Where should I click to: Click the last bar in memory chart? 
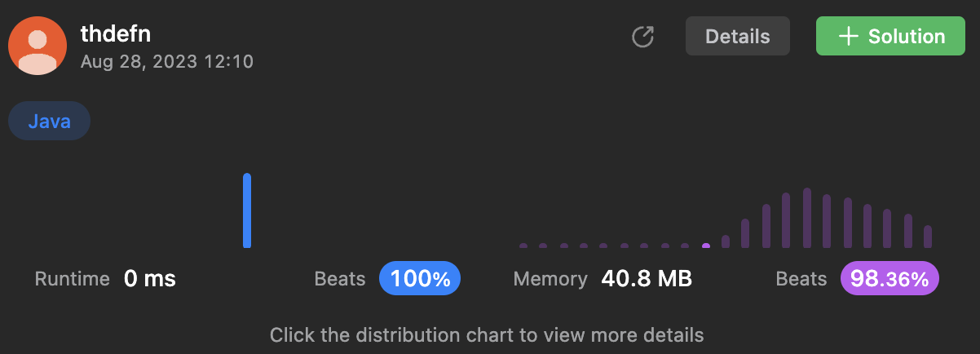pyautogui.click(x=928, y=237)
